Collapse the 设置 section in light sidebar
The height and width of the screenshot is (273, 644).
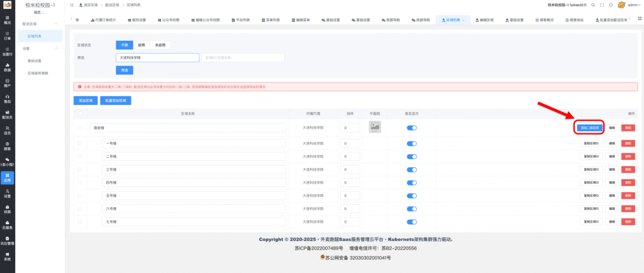pos(56,48)
